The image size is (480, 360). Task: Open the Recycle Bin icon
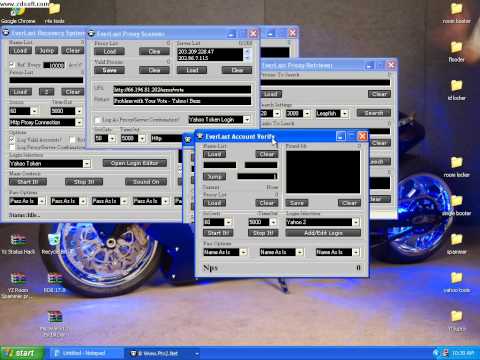tap(55, 244)
